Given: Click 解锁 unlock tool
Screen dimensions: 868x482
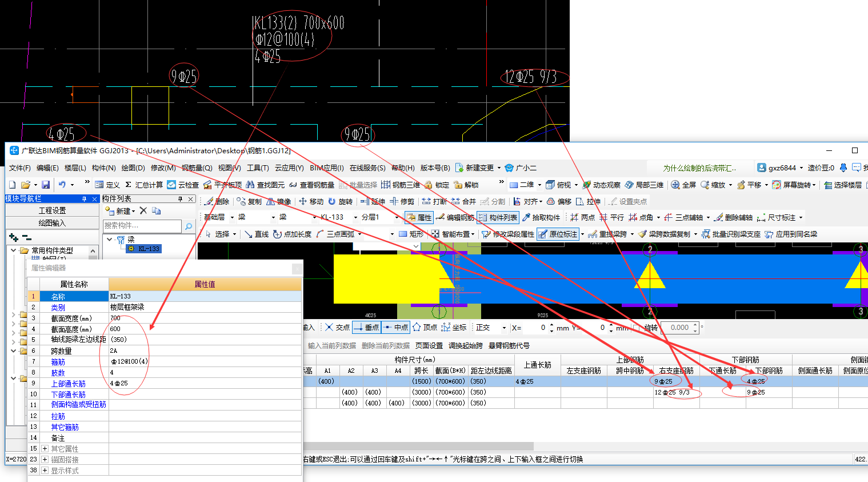Looking at the screenshot, I should pos(466,185).
